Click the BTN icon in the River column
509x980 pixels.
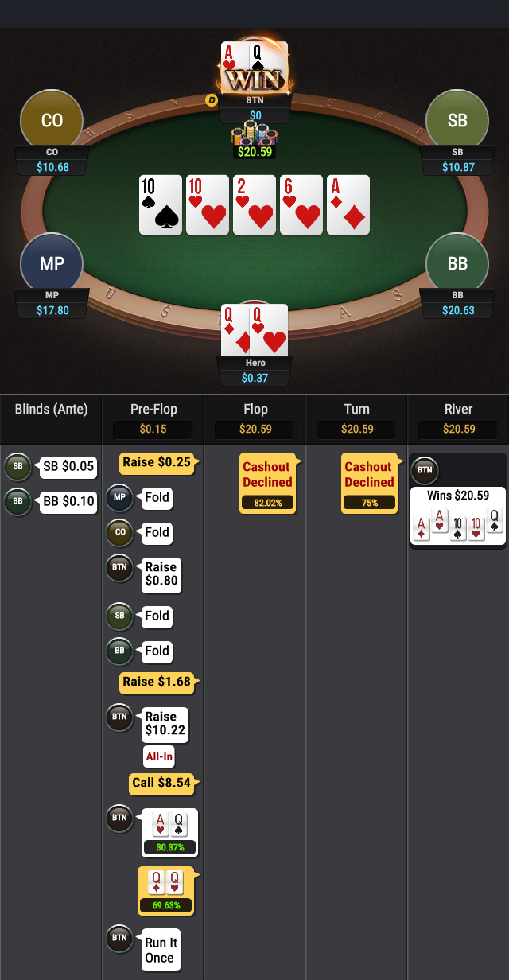[x=425, y=470]
